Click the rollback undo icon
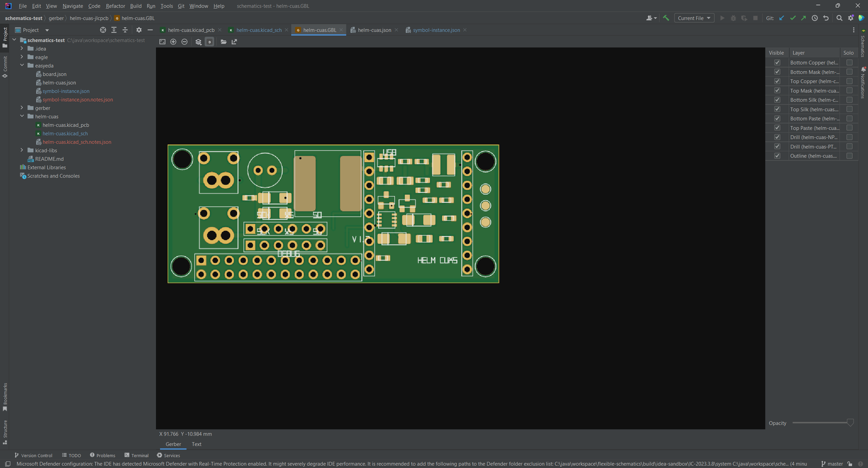868x468 pixels. pyautogui.click(x=826, y=18)
